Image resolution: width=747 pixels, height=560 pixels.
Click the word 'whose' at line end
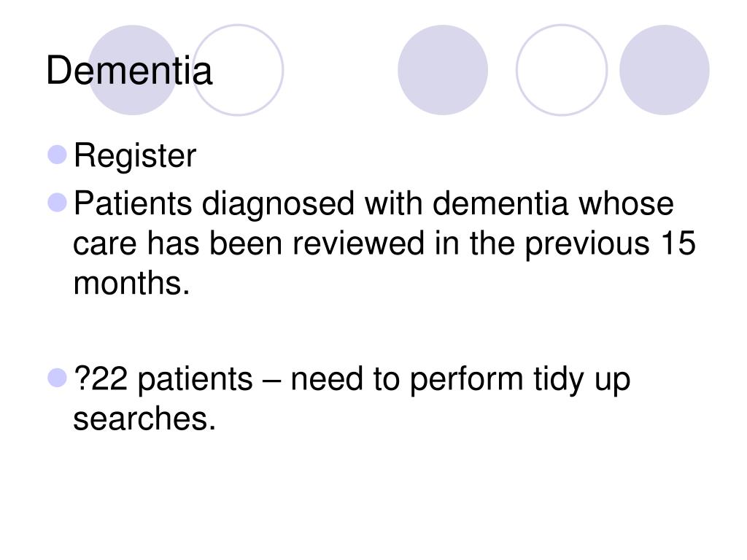click(626, 204)
